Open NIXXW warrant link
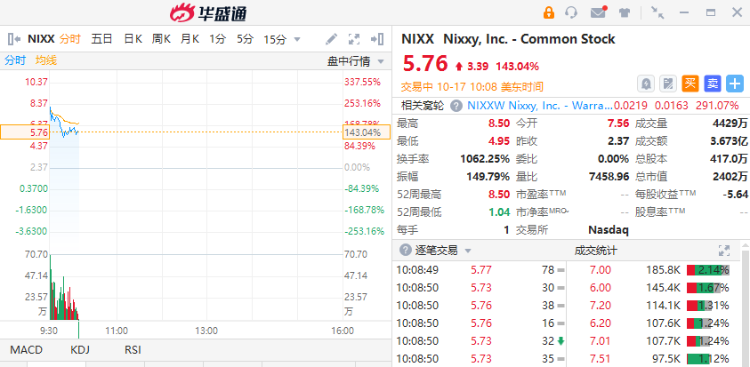 [x=539, y=105]
